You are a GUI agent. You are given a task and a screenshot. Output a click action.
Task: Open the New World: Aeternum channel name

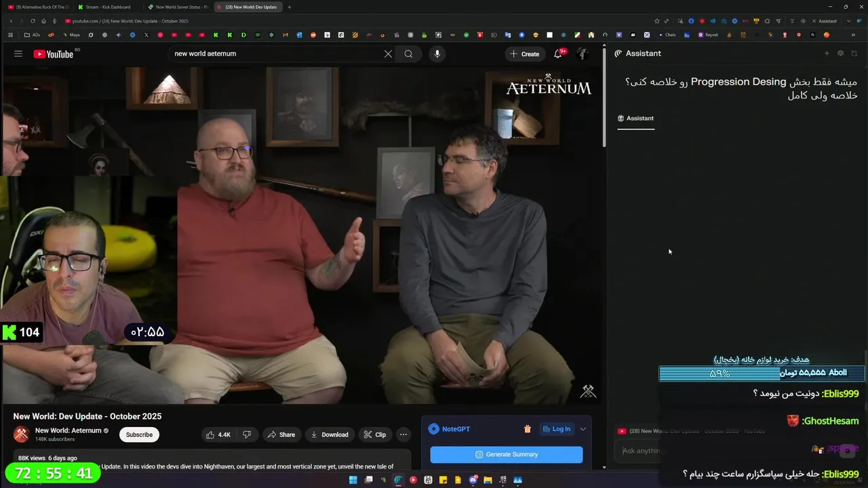(x=68, y=430)
